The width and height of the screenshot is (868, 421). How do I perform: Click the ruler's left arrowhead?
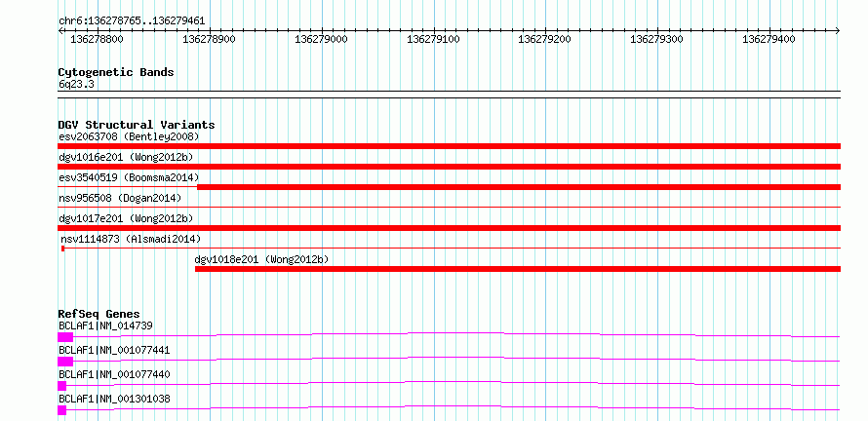click(x=60, y=30)
